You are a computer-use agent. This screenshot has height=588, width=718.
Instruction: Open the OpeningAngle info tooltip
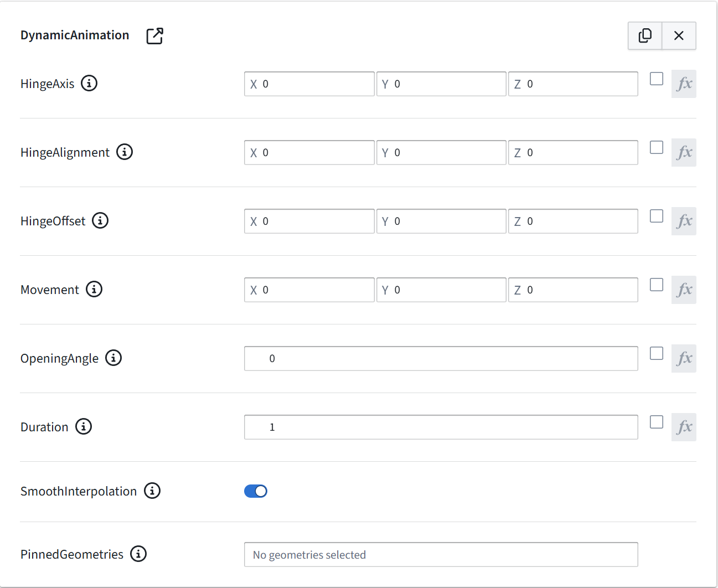(x=113, y=358)
